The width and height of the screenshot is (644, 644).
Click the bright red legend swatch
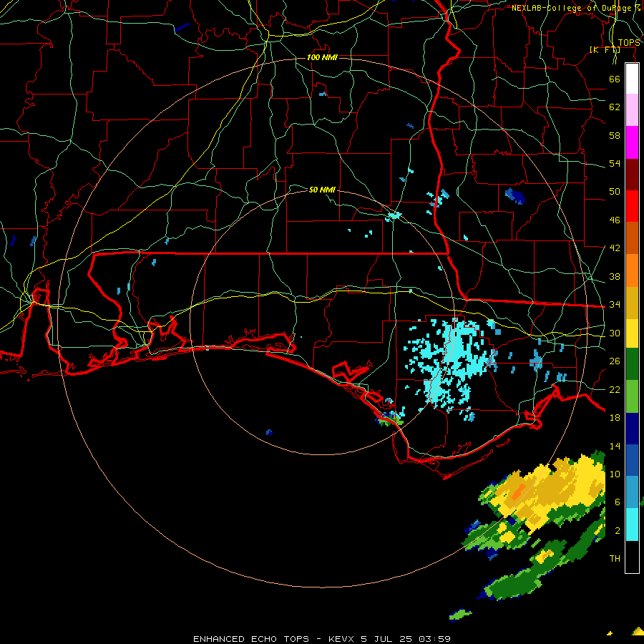tap(632, 206)
